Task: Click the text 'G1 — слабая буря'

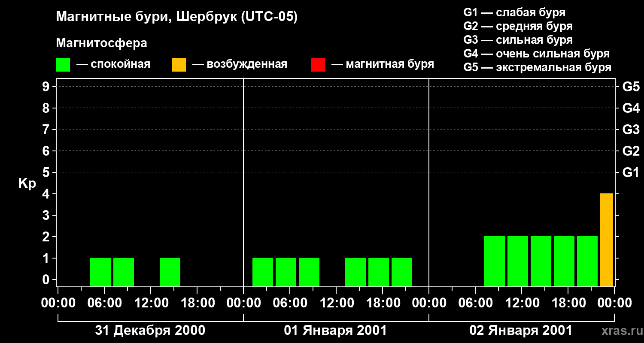Action: pyautogui.click(x=514, y=12)
